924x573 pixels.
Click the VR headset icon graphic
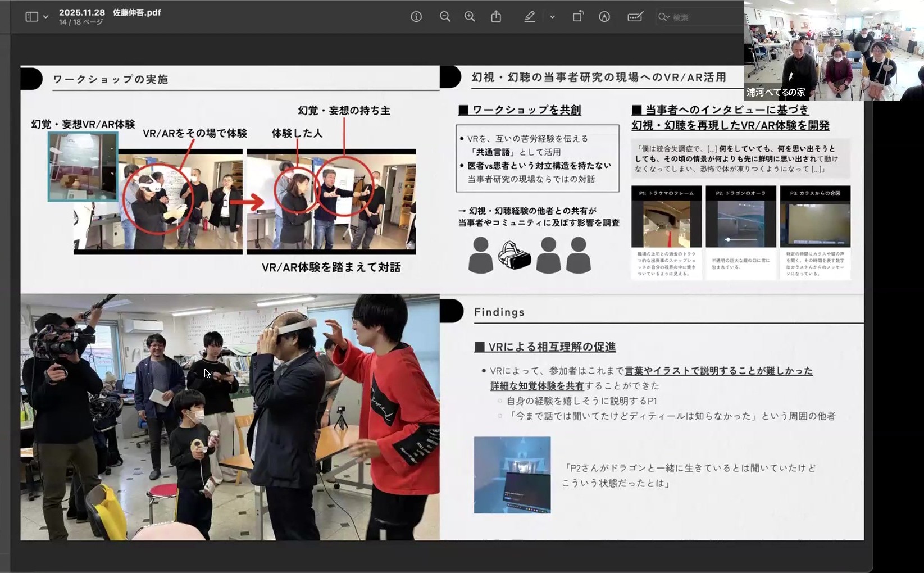click(515, 256)
